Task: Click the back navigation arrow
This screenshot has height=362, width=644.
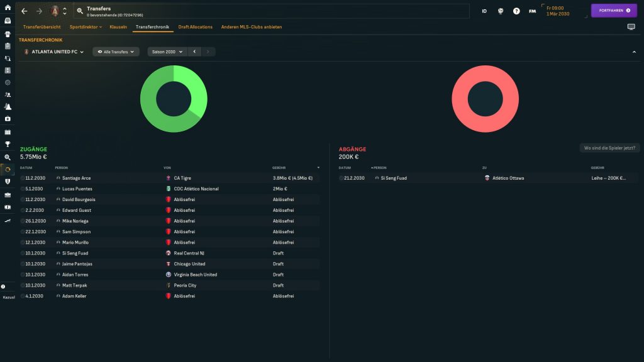Action: point(24,11)
